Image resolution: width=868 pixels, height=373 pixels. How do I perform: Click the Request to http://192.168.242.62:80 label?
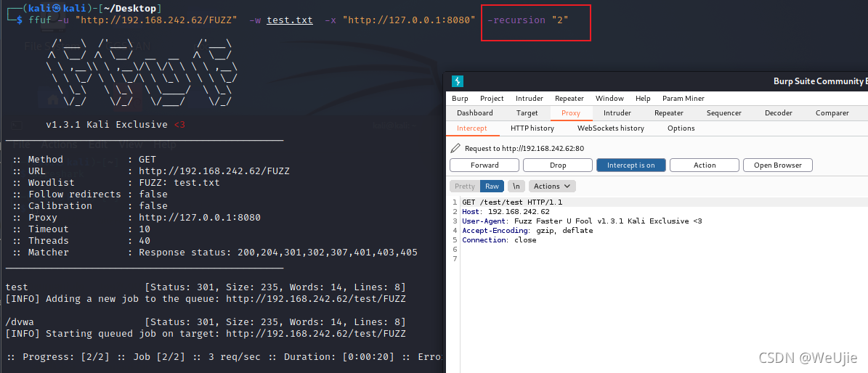click(x=524, y=148)
